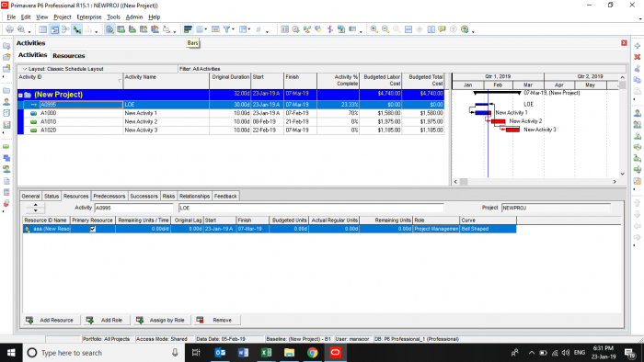Open the Admin menu
This screenshot has width=644, height=362.
134,17
